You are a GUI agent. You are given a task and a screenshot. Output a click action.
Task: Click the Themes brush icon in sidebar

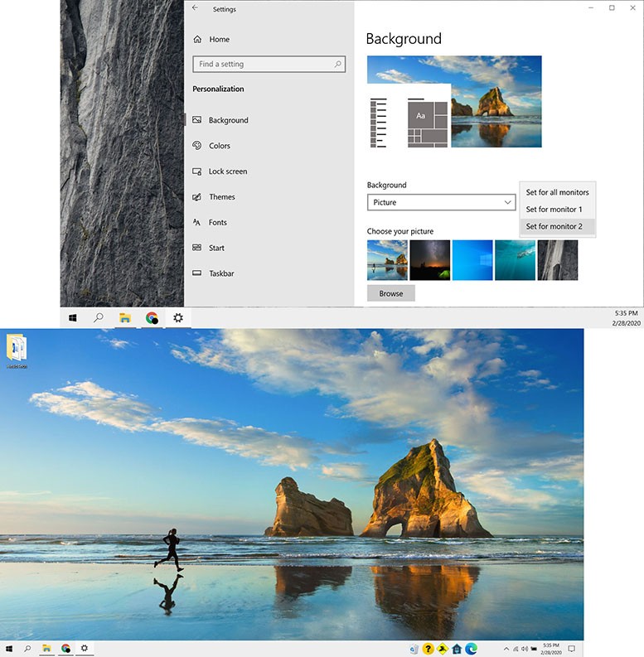(x=196, y=197)
